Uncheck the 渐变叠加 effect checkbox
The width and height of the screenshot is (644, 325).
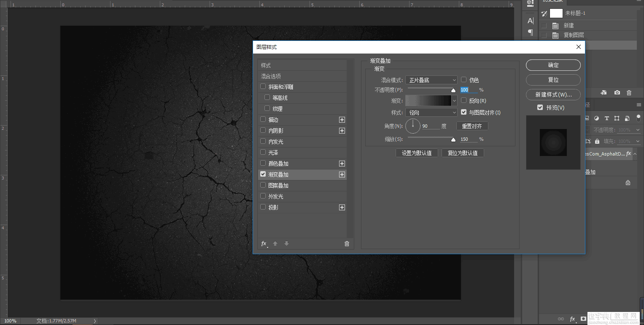263,174
